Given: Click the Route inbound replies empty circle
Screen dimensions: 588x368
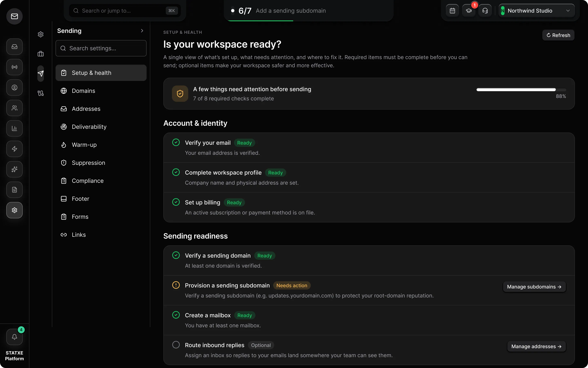Looking at the screenshot, I should [x=176, y=345].
